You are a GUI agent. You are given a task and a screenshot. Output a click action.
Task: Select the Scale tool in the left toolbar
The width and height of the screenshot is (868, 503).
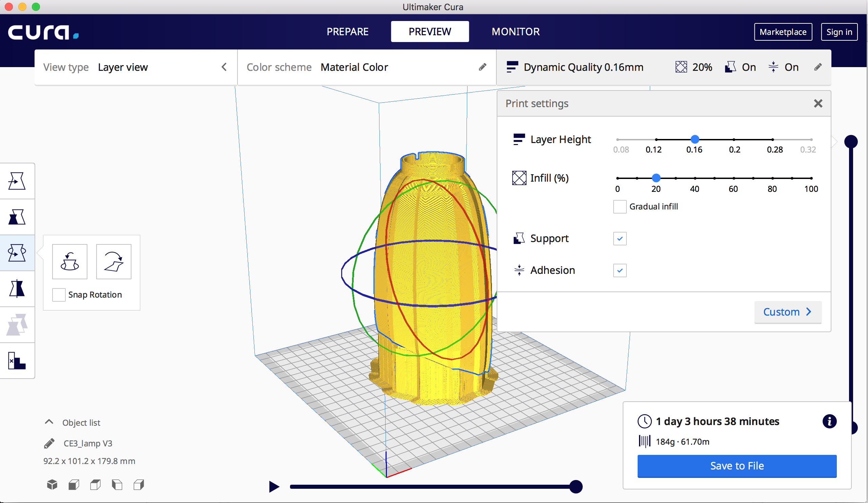(x=17, y=217)
